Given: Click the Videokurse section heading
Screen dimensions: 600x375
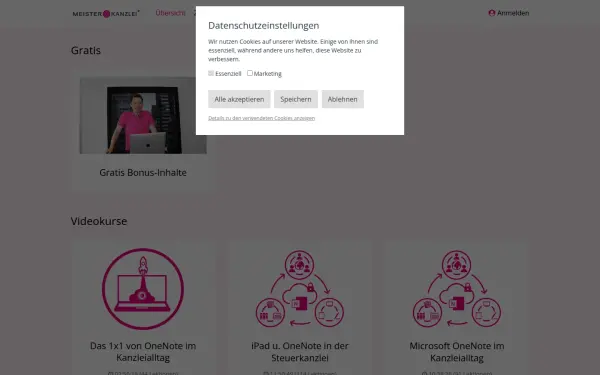Looking at the screenshot, I should click(99, 221).
